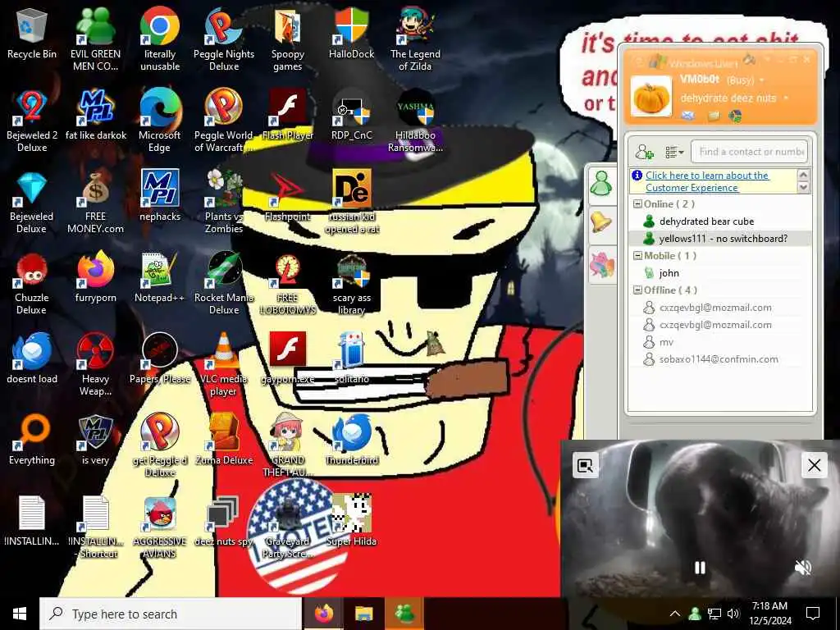Launch HalloDock shortcut
Viewport: 840px width, 630px height.
click(351, 33)
